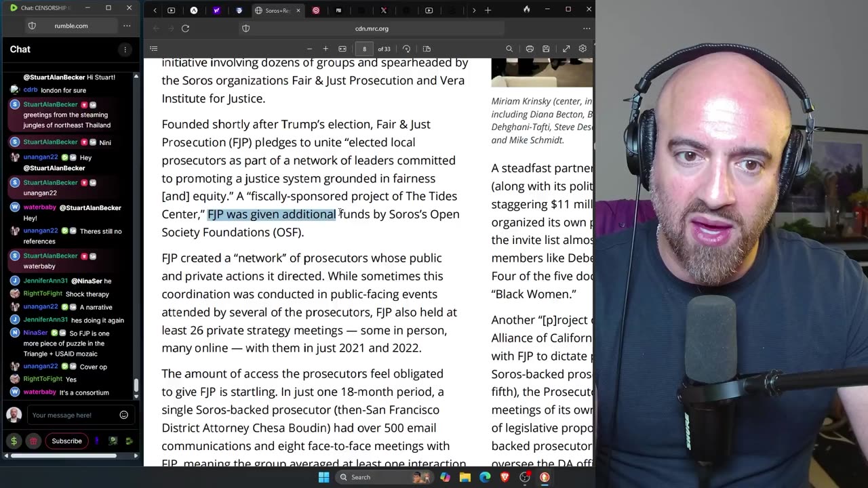
Task: Switch to the X tab
Action: pyautogui.click(x=384, y=10)
